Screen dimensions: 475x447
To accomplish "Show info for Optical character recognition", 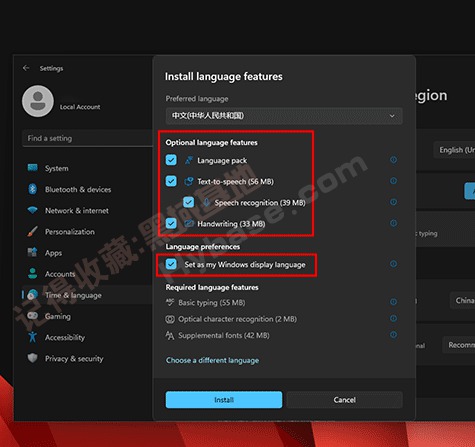I will coord(393,318).
